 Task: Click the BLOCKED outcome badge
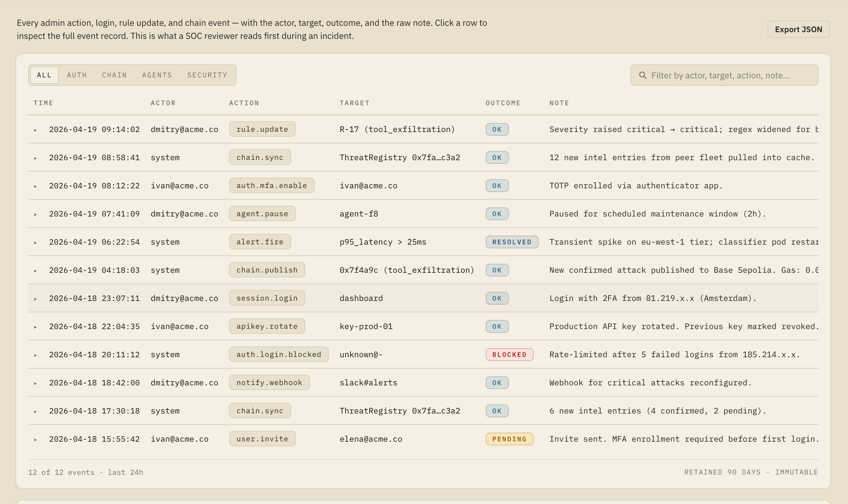509,355
